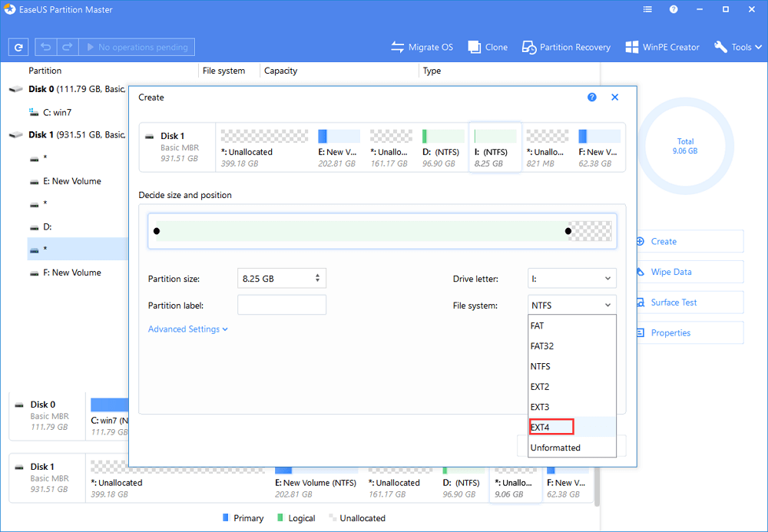Click the Partition size spinner arrows
Image resolution: width=768 pixels, height=532 pixels.
[x=318, y=279]
